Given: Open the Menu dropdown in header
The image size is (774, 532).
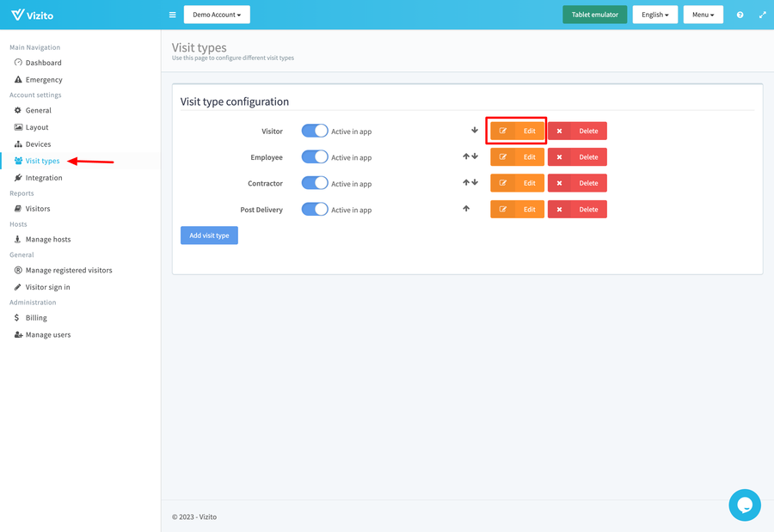Looking at the screenshot, I should [x=703, y=15].
